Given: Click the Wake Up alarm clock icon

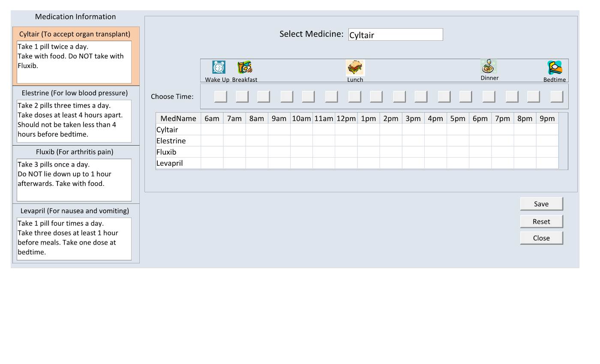Looking at the screenshot, I should 219,67.
